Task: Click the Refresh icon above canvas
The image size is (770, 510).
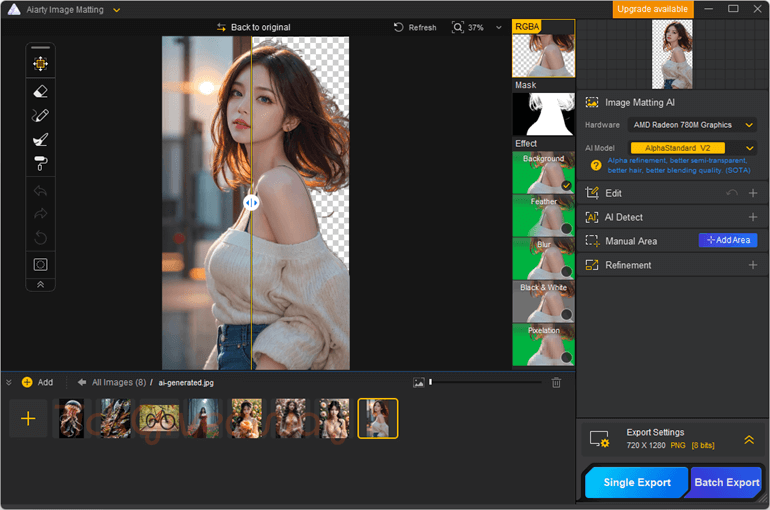Action: [399, 27]
